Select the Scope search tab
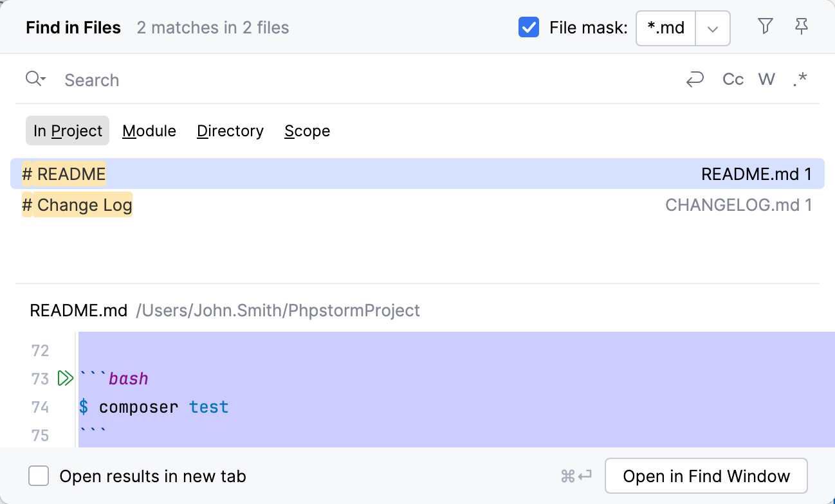This screenshot has width=835, height=504. (x=307, y=130)
